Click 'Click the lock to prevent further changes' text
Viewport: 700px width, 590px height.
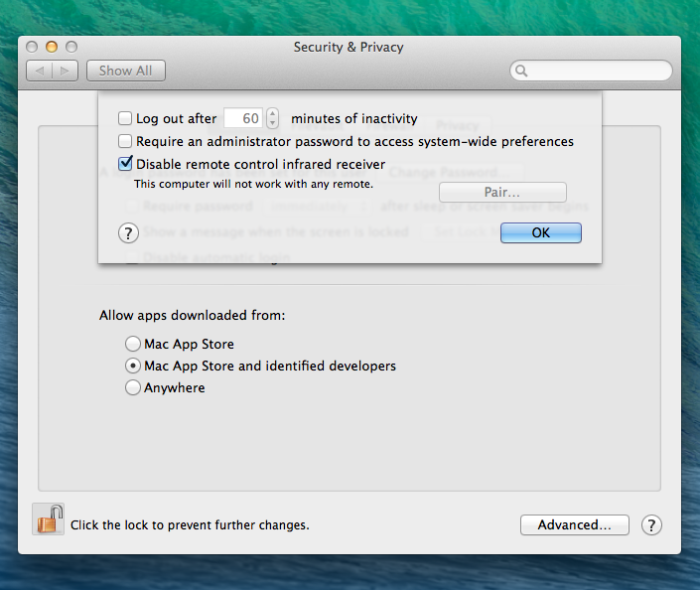pos(190,524)
